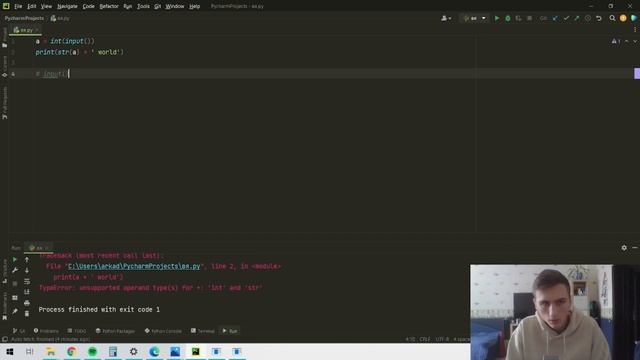This screenshot has height=360, width=640.
Task: Open Python Console tool window
Action: (163, 331)
